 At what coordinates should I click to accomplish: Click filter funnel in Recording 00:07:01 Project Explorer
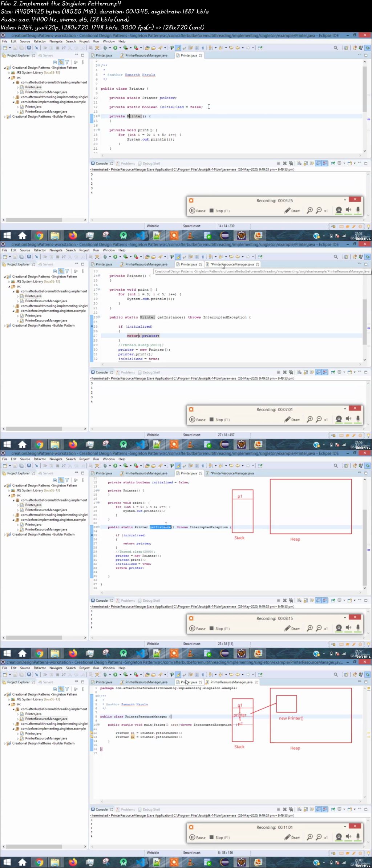[x=67, y=271]
